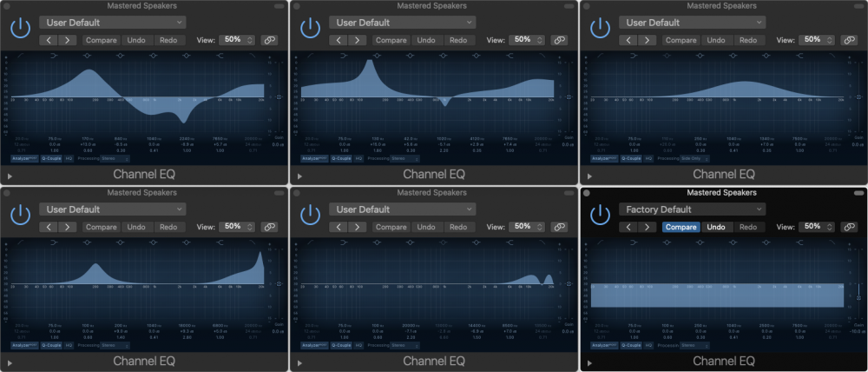Open the Factory Default preset dropdown
868x372 pixels.
pos(693,209)
